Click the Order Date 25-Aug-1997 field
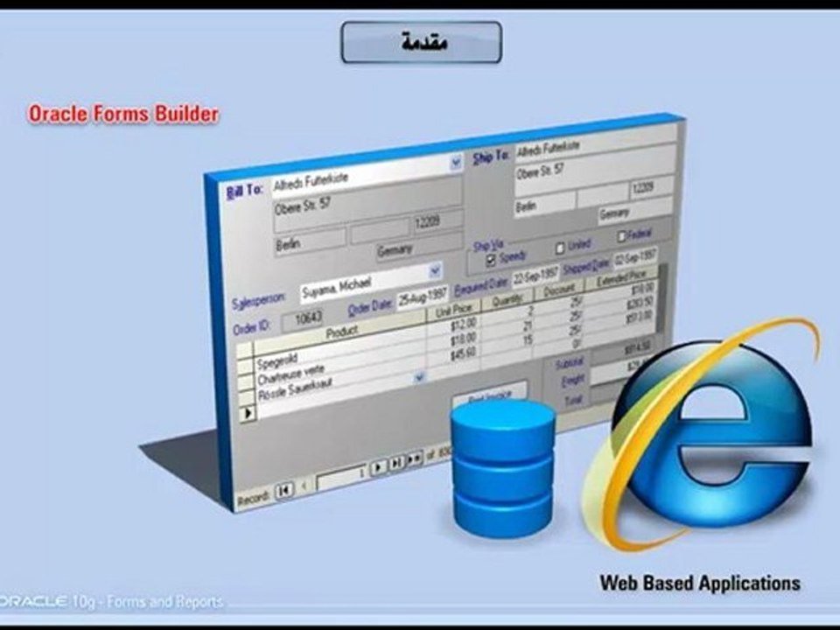 [x=422, y=297]
